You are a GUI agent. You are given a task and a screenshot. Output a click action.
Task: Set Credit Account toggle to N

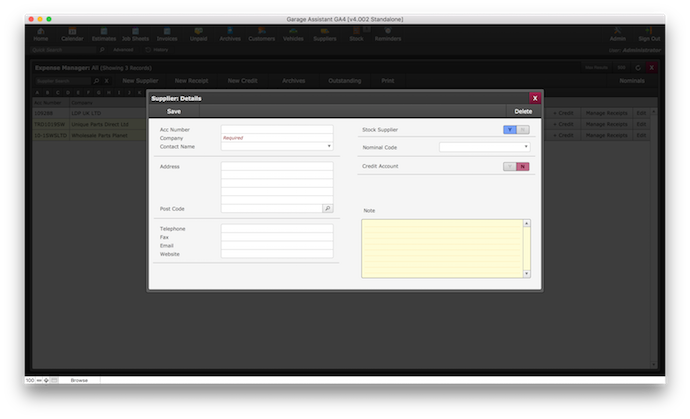[x=522, y=166]
